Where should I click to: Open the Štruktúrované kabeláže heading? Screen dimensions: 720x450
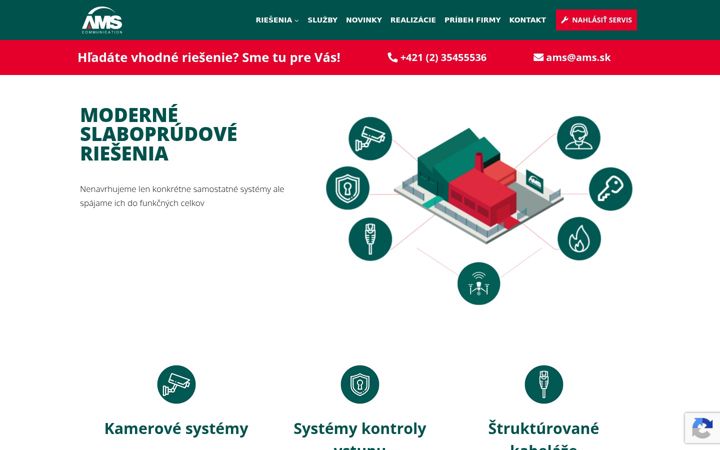[544, 435]
